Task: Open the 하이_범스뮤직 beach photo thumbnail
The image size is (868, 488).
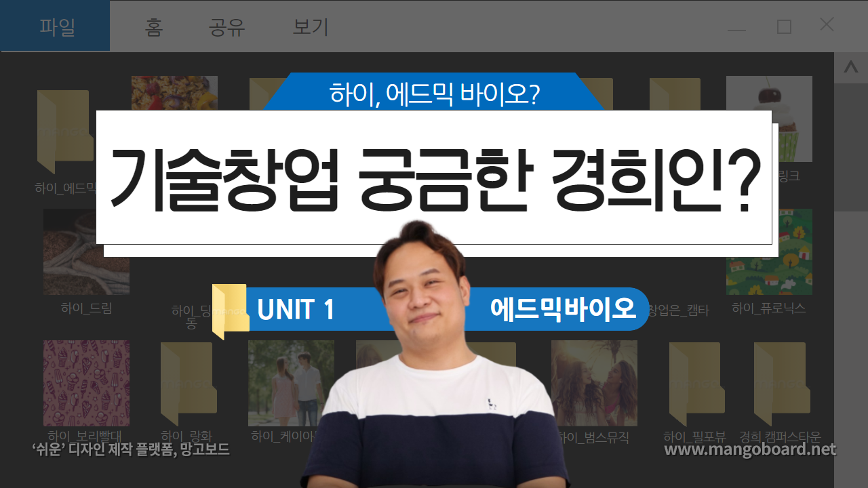Action: (594, 383)
